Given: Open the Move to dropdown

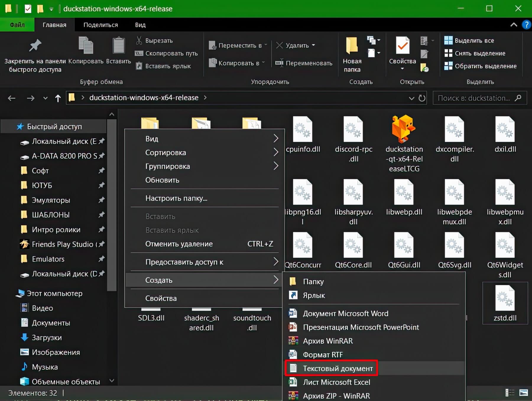Looking at the screenshot, I should pyautogui.click(x=238, y=45).
